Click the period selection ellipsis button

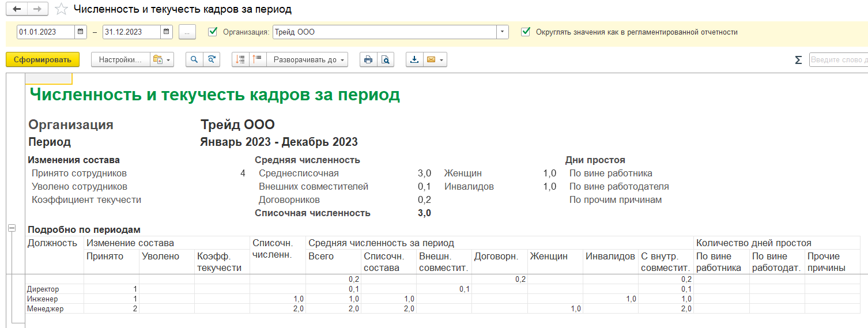pos(187,32)
